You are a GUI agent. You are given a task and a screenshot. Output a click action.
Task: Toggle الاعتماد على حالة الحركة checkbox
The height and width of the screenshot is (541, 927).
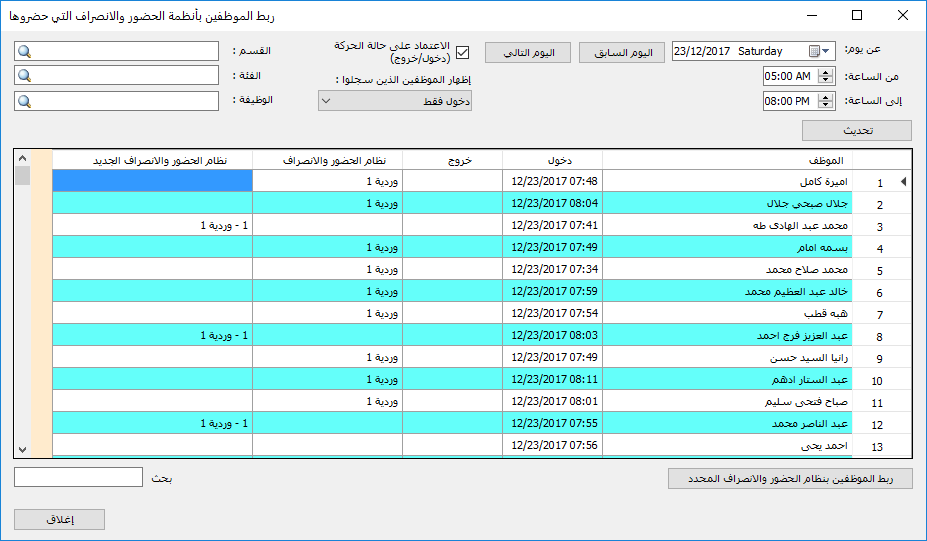click(463, 53)
